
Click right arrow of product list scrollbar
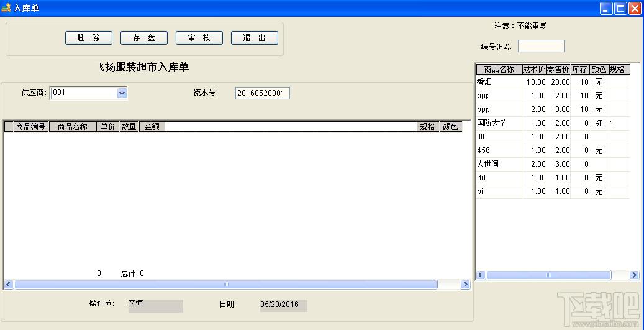pos(634,275)
